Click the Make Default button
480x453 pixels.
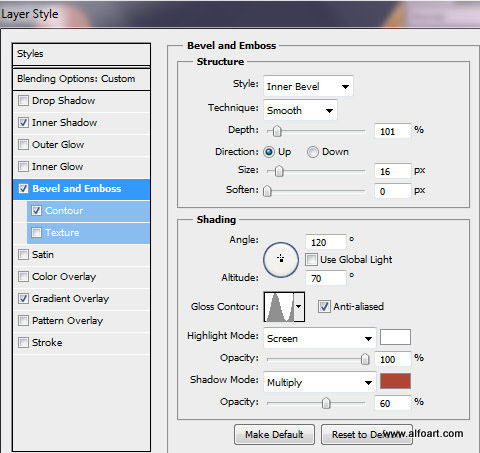coord(274,435)
